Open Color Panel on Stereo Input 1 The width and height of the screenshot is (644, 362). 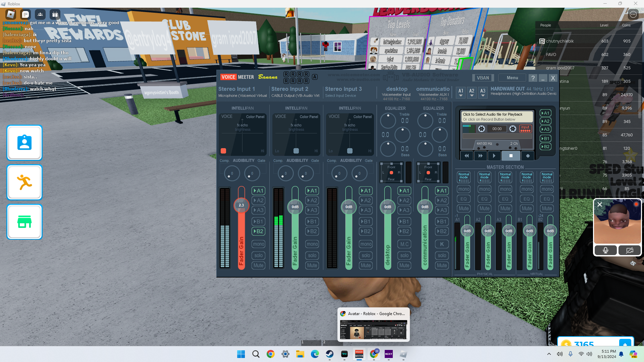255,117
